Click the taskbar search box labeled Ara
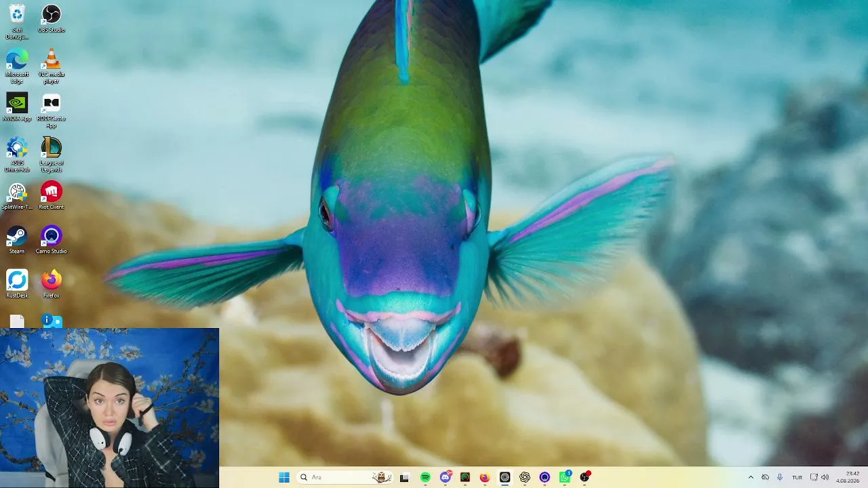 coord(345,477)
